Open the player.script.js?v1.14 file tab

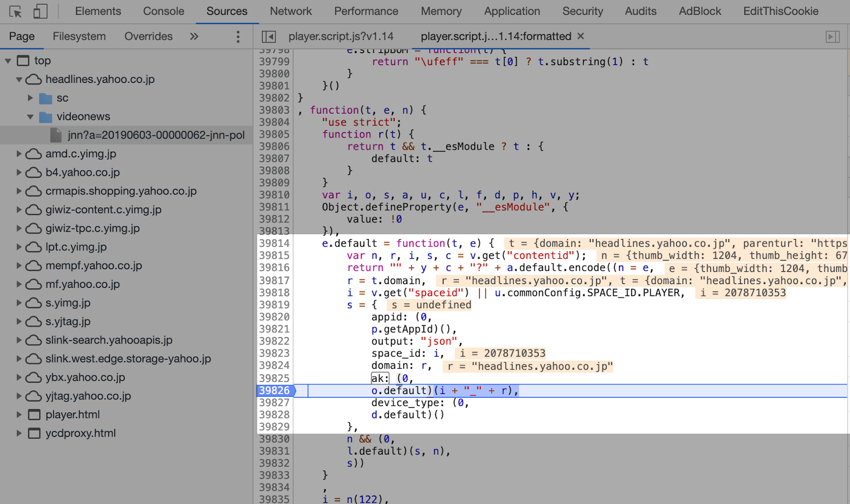click(x=341, y=36)
